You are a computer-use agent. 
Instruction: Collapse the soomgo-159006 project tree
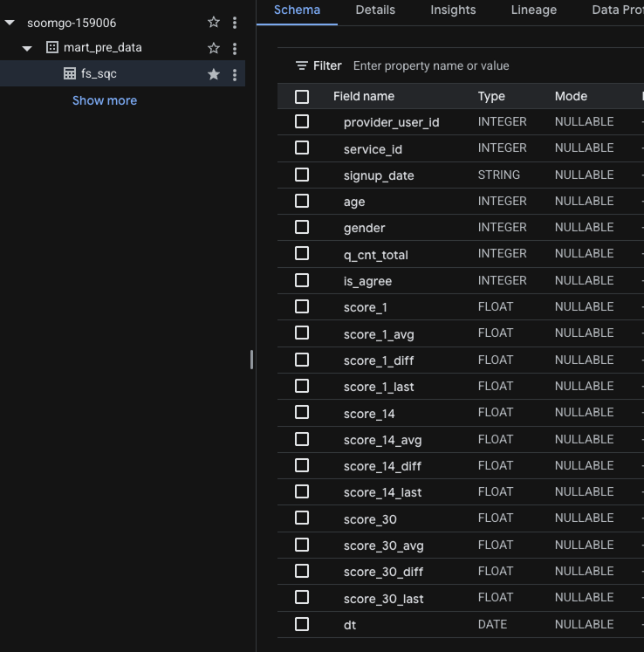pyautogui.click(x=10, y=23)
